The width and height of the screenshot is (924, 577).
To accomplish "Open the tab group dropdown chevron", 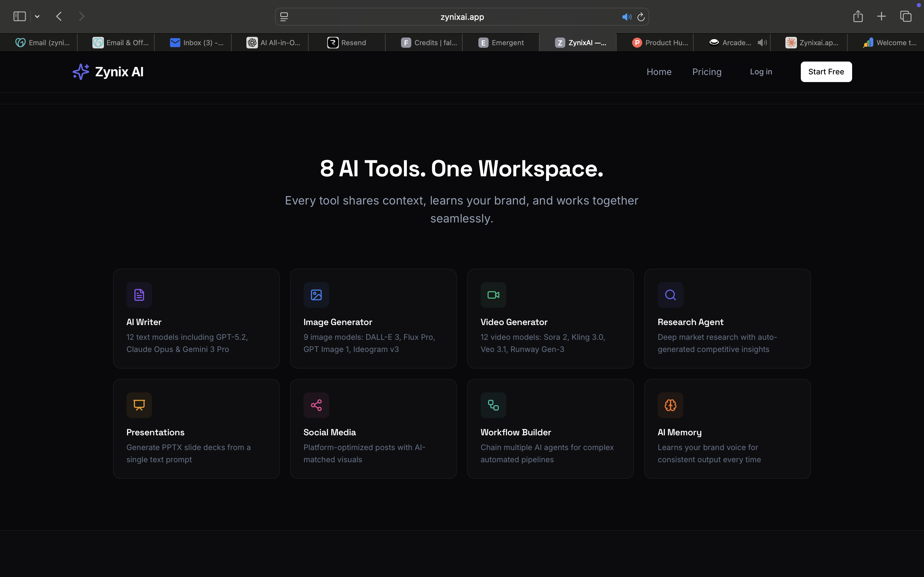I will pyautogui.click(x=37, y=16).
